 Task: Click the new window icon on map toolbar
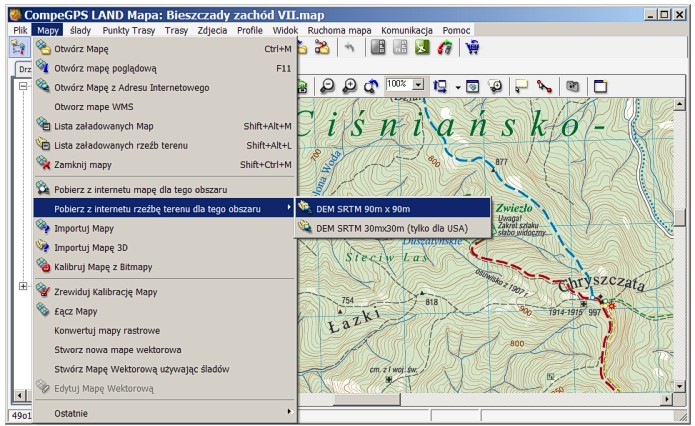click(x=600, y=86)
